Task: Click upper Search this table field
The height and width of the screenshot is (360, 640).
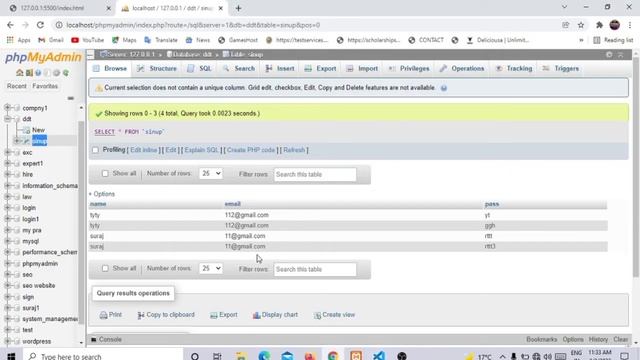Action: (315, 174)
